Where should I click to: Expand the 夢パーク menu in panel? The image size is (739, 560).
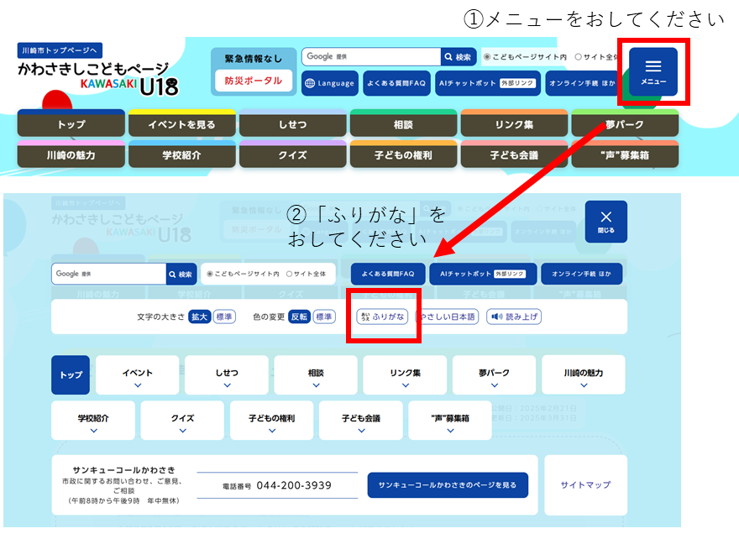pyautogui.click(x=494, y=375)
